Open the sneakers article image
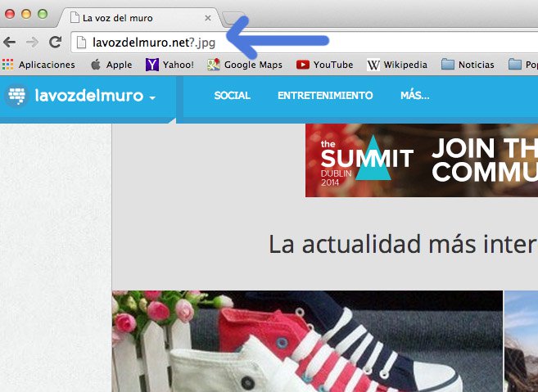 point(307,341)
